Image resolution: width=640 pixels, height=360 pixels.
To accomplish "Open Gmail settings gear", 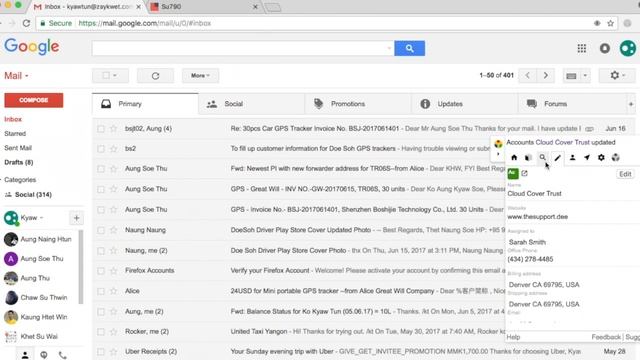I will pyautogui.click(x=617, y=76).
